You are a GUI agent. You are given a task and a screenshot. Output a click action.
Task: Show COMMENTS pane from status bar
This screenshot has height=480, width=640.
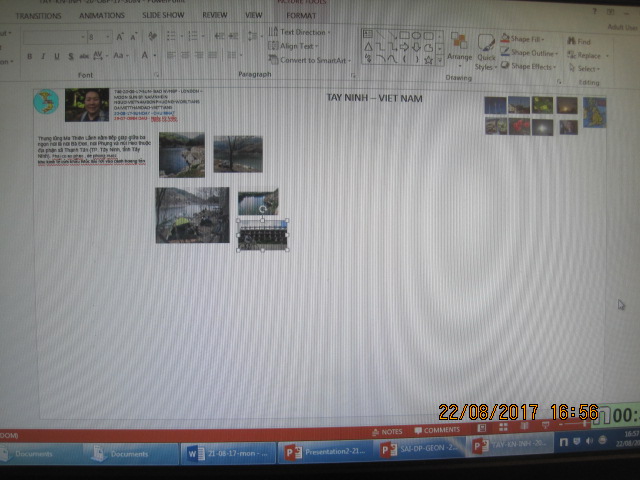(437, 430)
